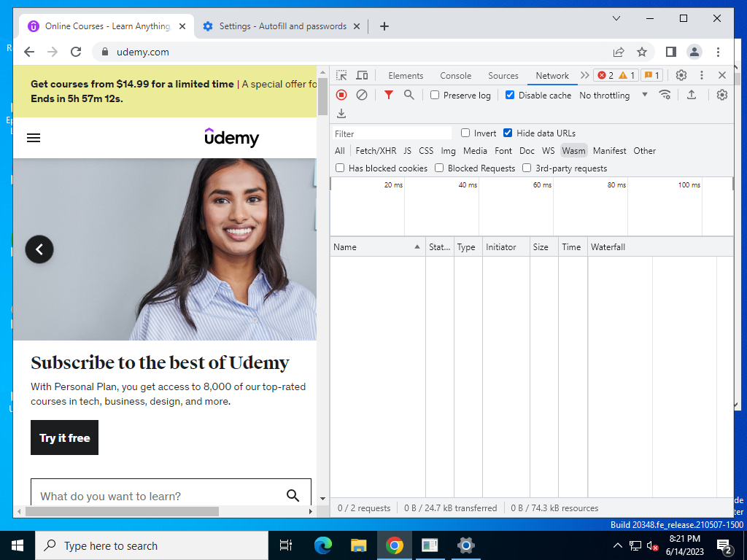The image size is (747, 560).
Task: Open the 1 issue badge
Action: pos(651,75)
